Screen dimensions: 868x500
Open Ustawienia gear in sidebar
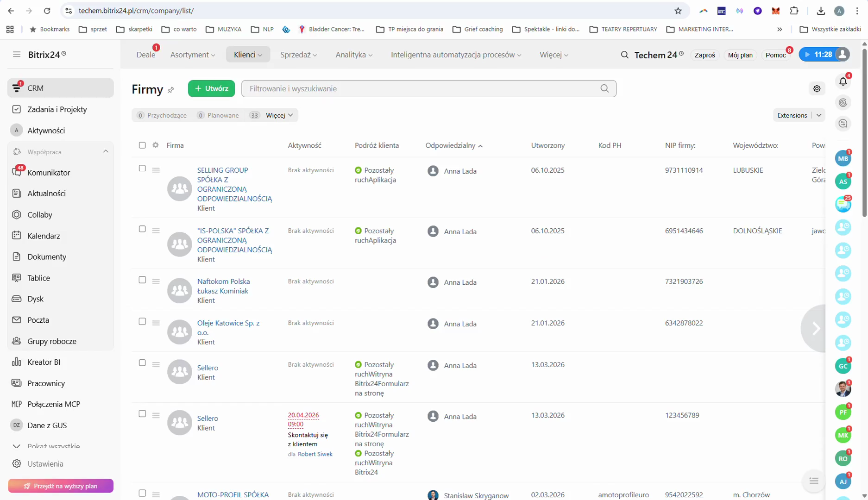tap(17, 463)
